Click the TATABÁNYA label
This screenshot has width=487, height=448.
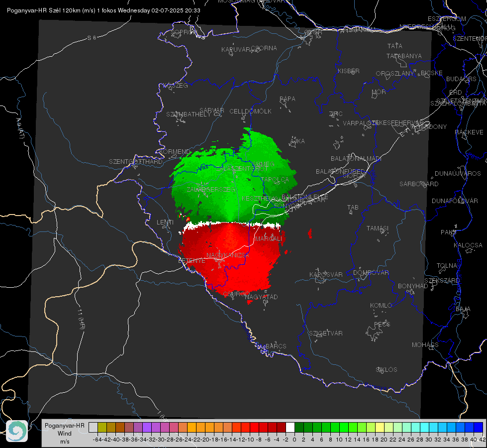404,56
